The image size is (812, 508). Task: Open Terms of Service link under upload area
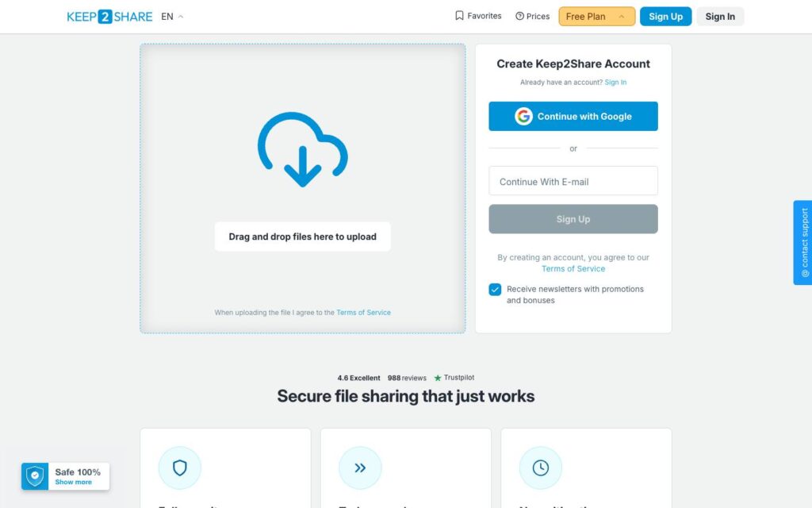[x=363, y=313]
